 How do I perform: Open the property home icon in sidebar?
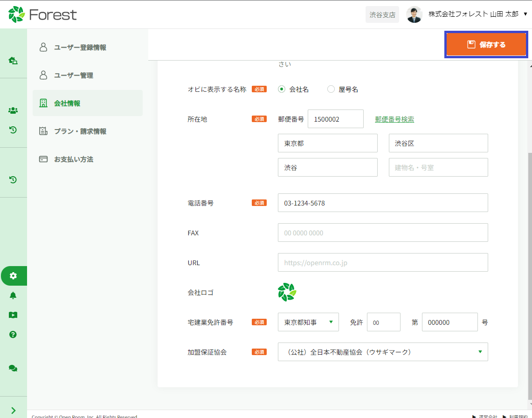click(13, 61)
